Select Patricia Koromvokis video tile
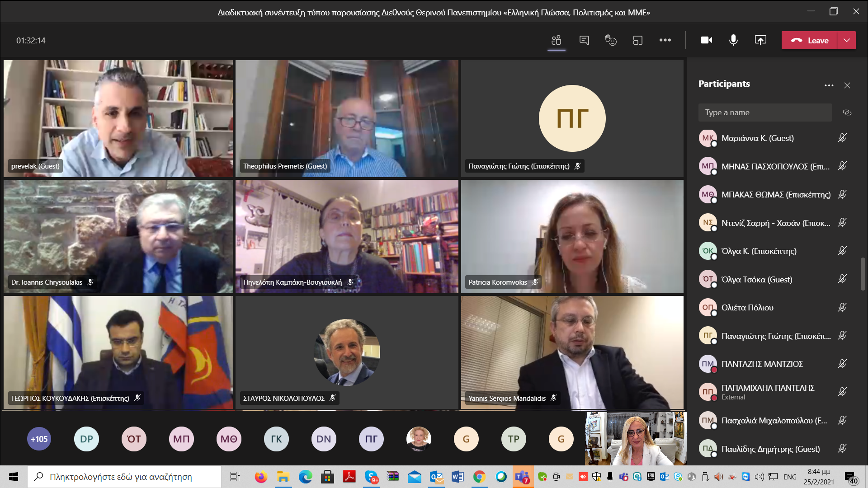868x488 pixels. (x=572, y=236)
